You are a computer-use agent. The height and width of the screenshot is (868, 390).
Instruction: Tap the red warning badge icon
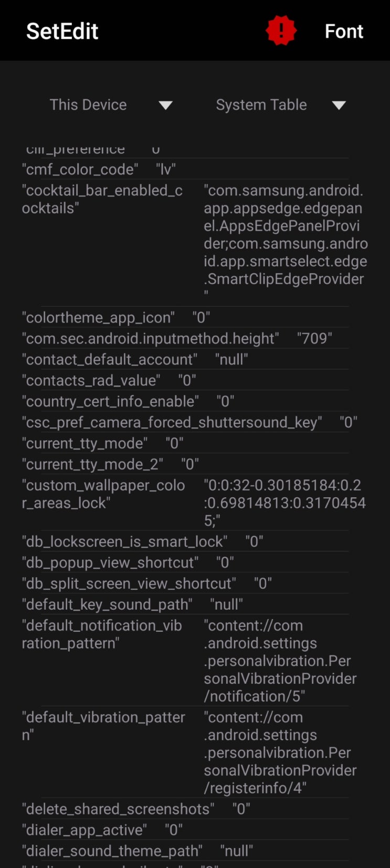(x=281, y=30)
